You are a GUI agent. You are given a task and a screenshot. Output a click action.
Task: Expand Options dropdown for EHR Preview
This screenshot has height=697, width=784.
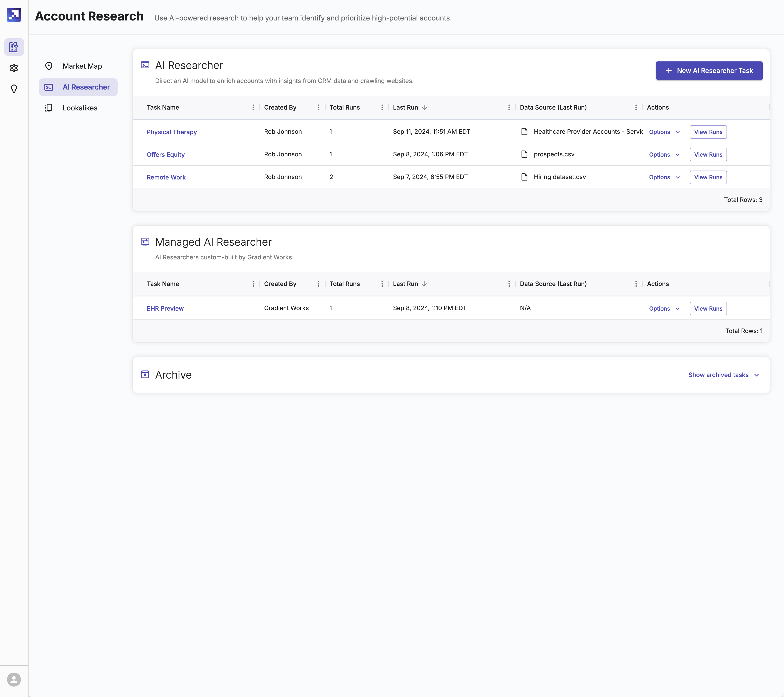click(664, 308)
